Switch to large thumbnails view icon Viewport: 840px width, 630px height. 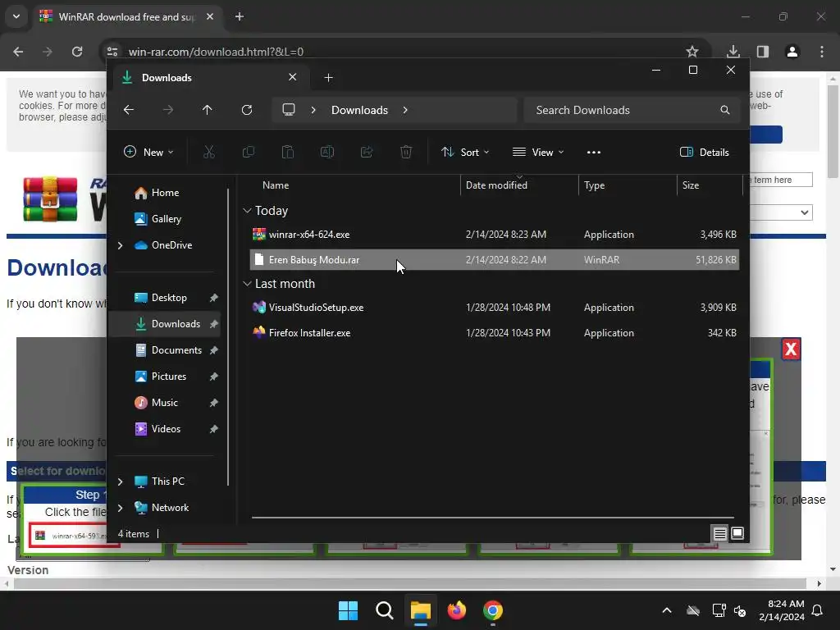point(737,533)
